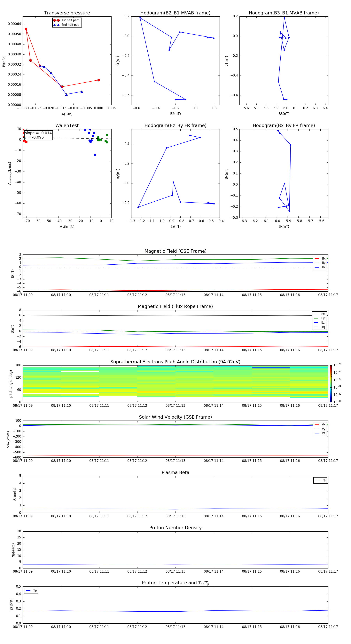Click the 'Tp(10^6K)' y-axis label
Screen dimensions: 351x644
tap(11, 605)
